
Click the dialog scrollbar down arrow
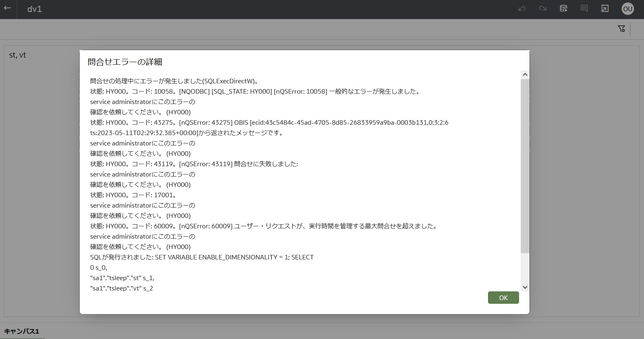525,287
